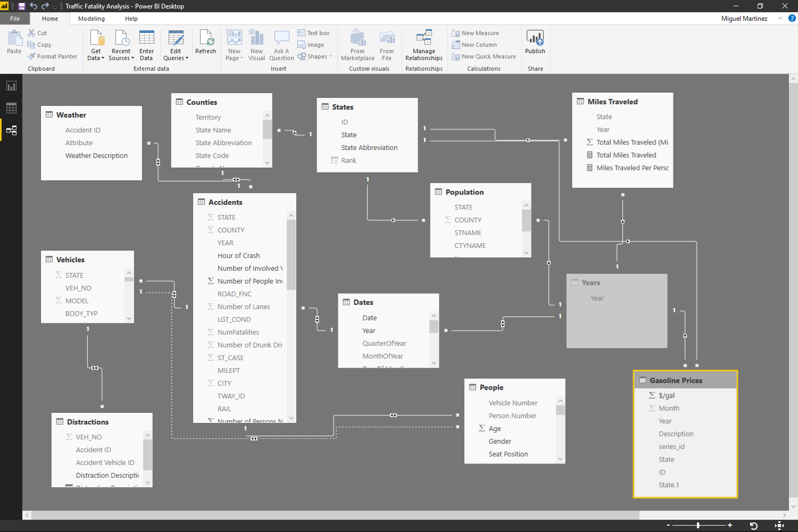
Task: Save the file with floppy icon
Action: [x=21, y=6]
